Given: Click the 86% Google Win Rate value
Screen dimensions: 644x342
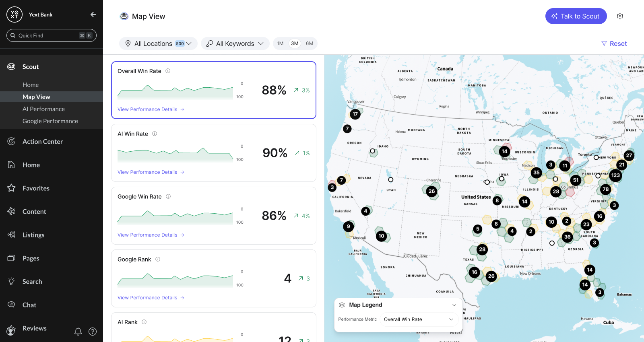Looking at the screenshot, I should pyautogui.click(x=274, y=216).
